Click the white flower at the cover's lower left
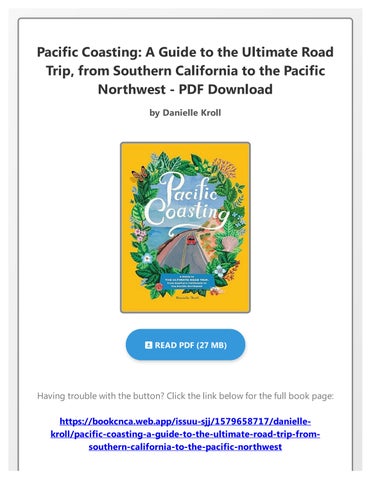This screenshot has width=371, height=480. (147, 258)
